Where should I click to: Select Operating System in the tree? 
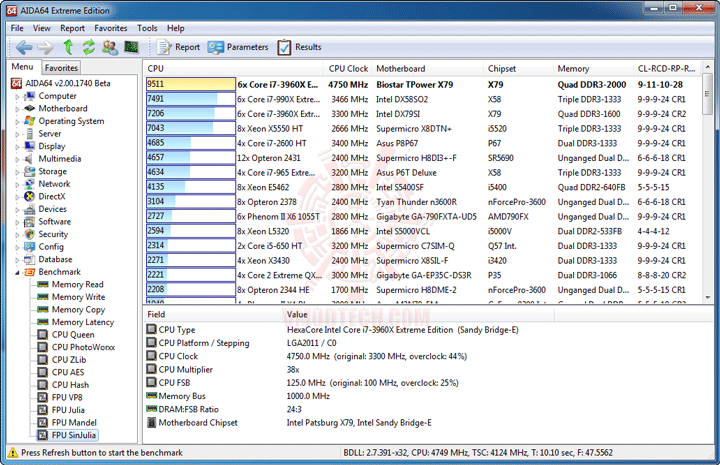(x=71, y=121)
